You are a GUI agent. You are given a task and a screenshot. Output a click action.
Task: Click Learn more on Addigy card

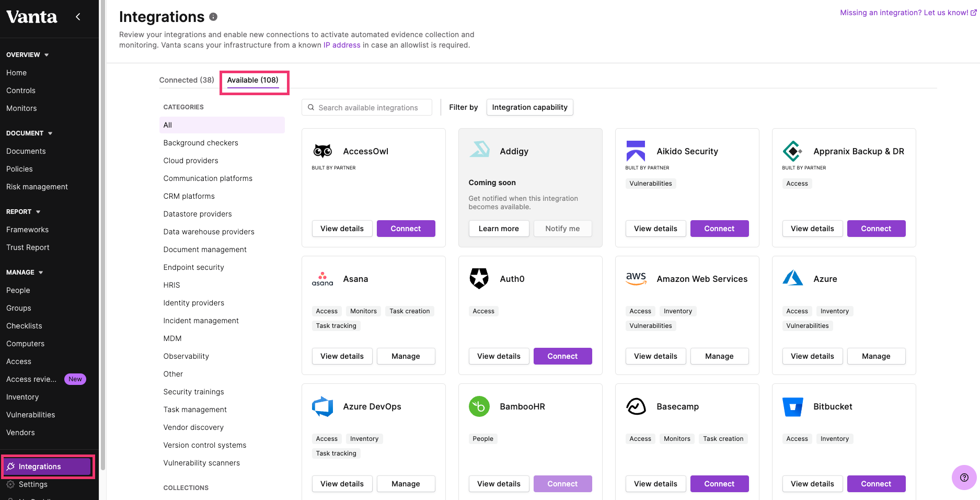pyautogui.click(x=499, y=229)
